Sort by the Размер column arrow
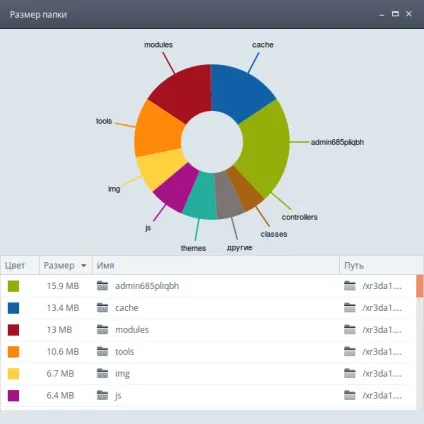The height and width of the screenshot is (424, 424). point(84,266)
